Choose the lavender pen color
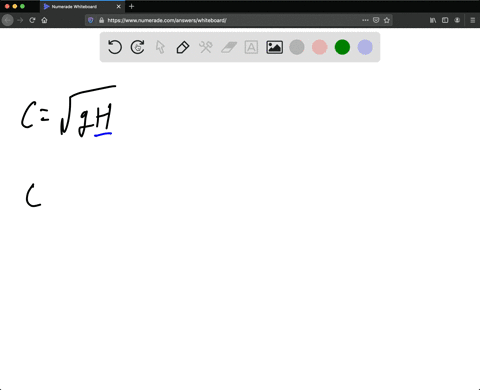The image size is (480, 390). (365, 47)
